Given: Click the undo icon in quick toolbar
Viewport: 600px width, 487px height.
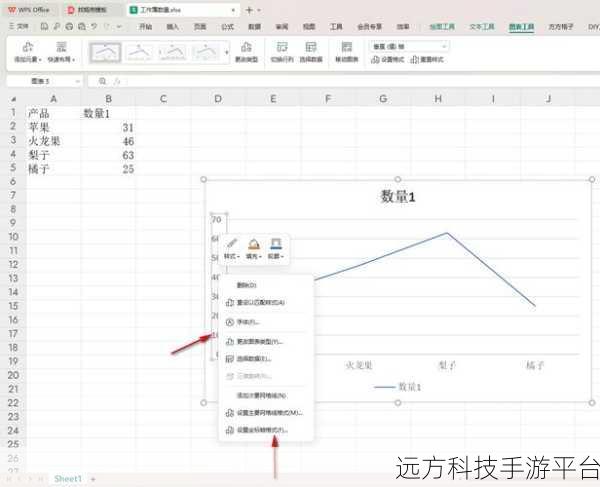Looking at the screenshot, I should [x=94, y=26].
